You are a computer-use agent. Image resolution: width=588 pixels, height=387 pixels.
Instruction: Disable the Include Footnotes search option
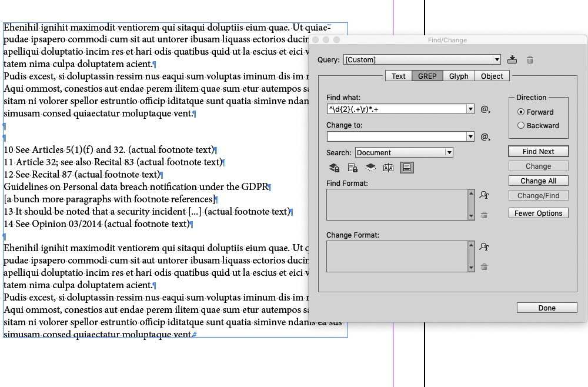tap(406, 168)
